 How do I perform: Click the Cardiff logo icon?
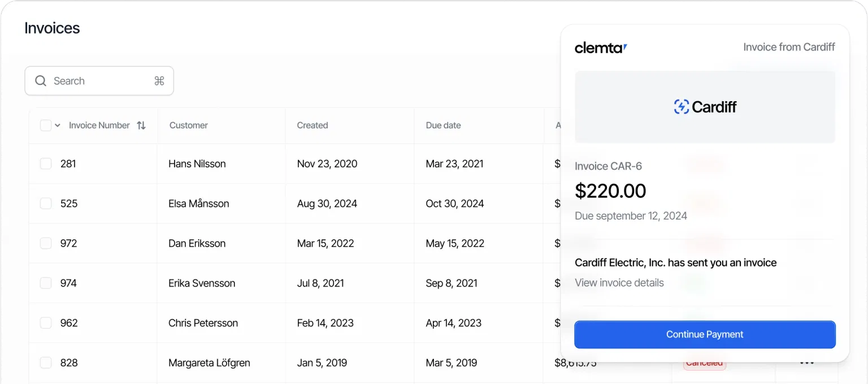click(x=682, y=107)
